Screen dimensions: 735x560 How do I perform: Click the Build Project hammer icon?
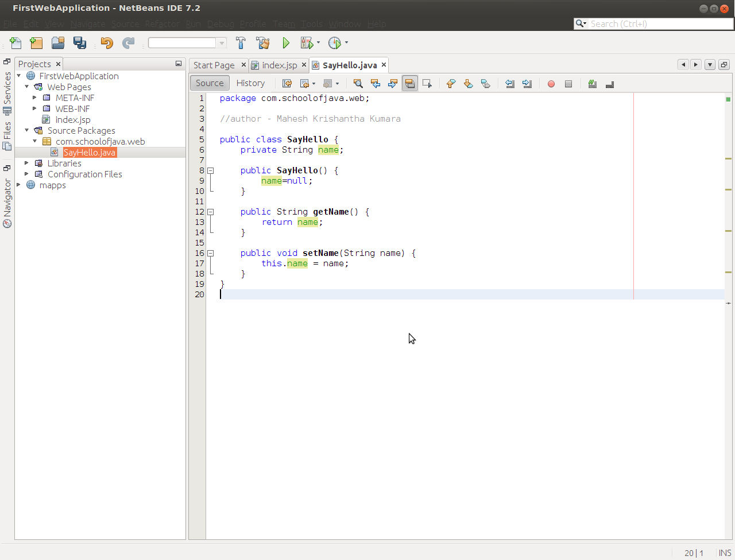[241, 43]
